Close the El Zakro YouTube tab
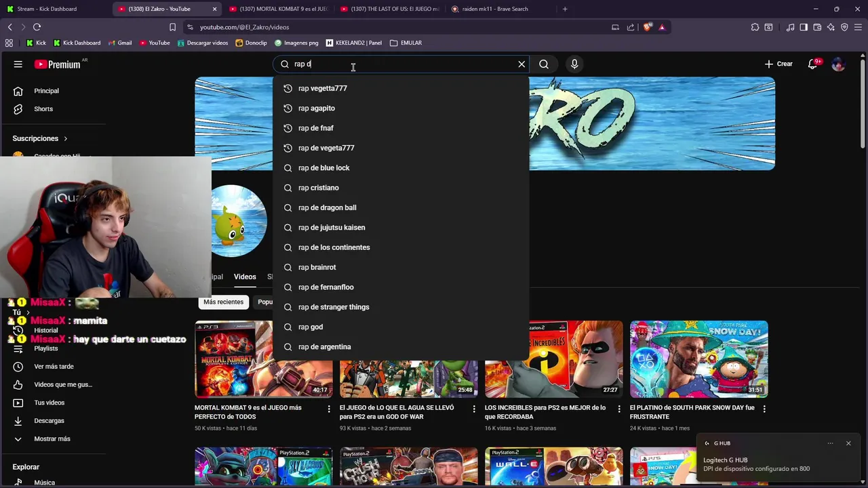Image resolution: width=868 pixels, height=488 pixels. (215, 9)
